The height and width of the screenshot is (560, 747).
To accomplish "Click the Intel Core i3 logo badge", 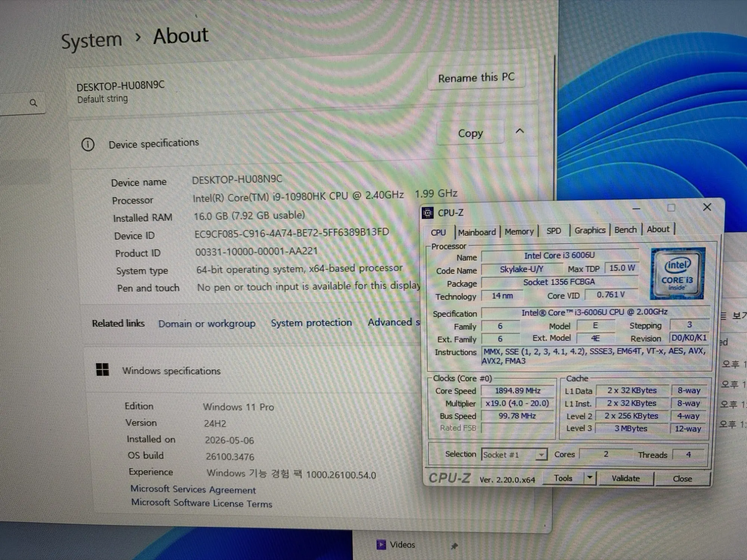I will point(677,274).
